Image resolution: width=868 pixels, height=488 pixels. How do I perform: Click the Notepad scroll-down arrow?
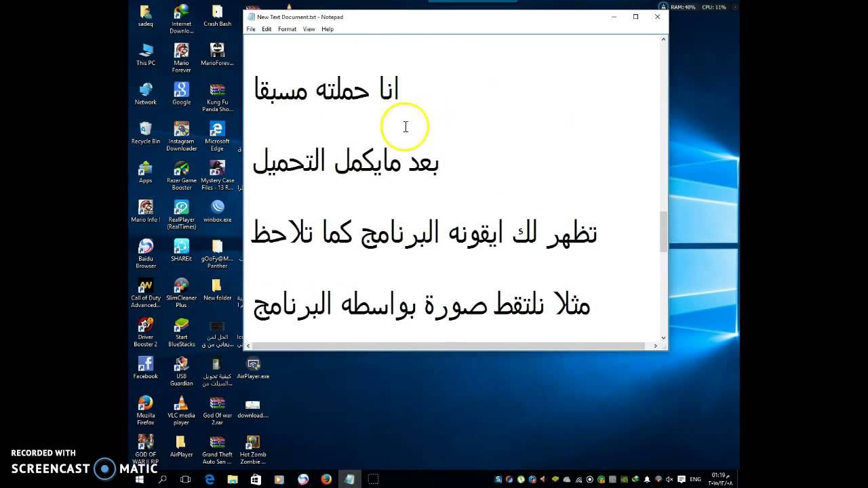click(x=663, y=338)
